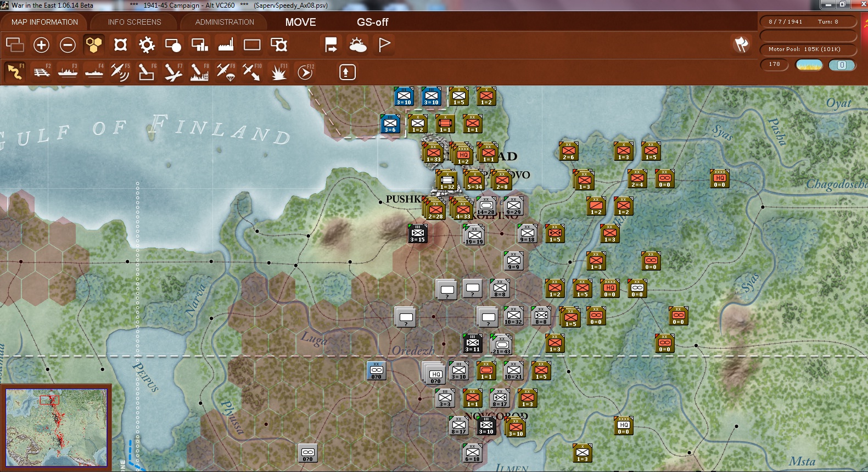The width and height of the screenshot is (868, 472).
Task: Select the F10 air transfer mode
Action: point(252,72)
